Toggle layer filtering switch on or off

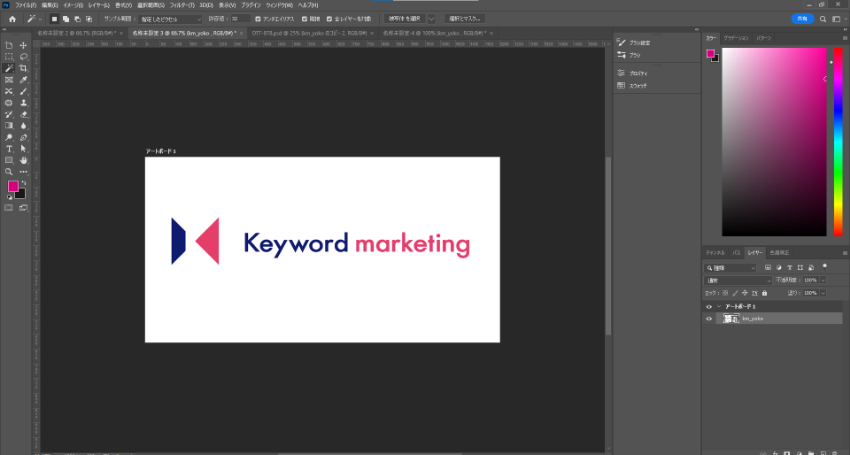coord(825,267)
